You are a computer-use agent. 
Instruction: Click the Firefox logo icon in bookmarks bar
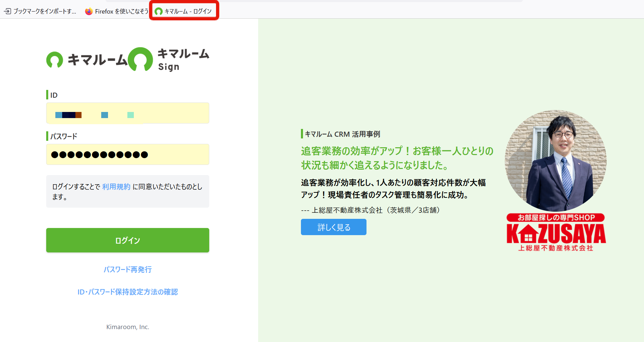(x=89, y=11)
